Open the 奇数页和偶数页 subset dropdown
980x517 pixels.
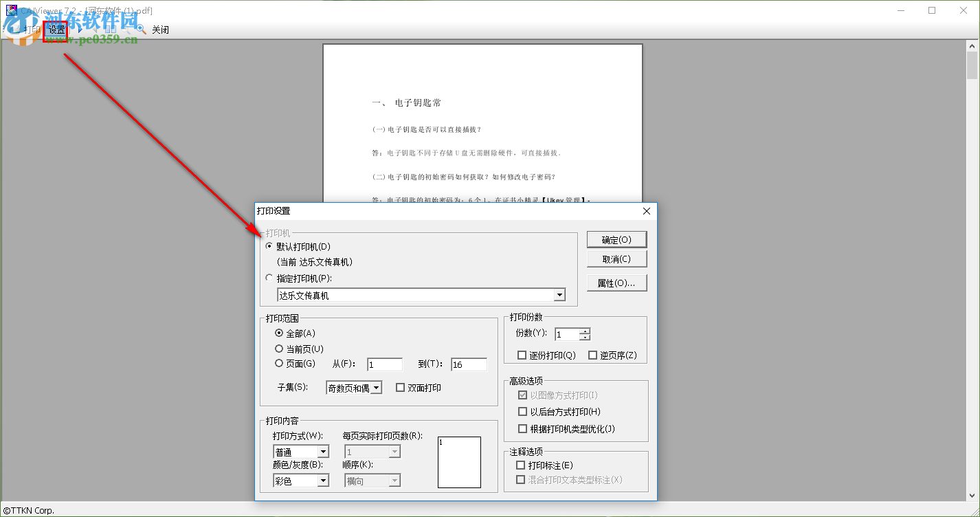pyautogui.click(x=377, y=387)
